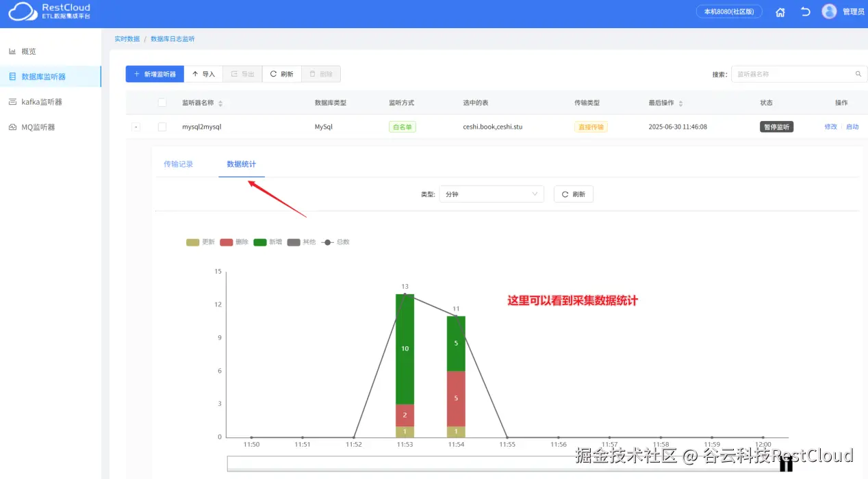Click the 实时数据 breadcrumb link
Screen dimensions: 868x479
pyautogui.click(x=127, y=39)
